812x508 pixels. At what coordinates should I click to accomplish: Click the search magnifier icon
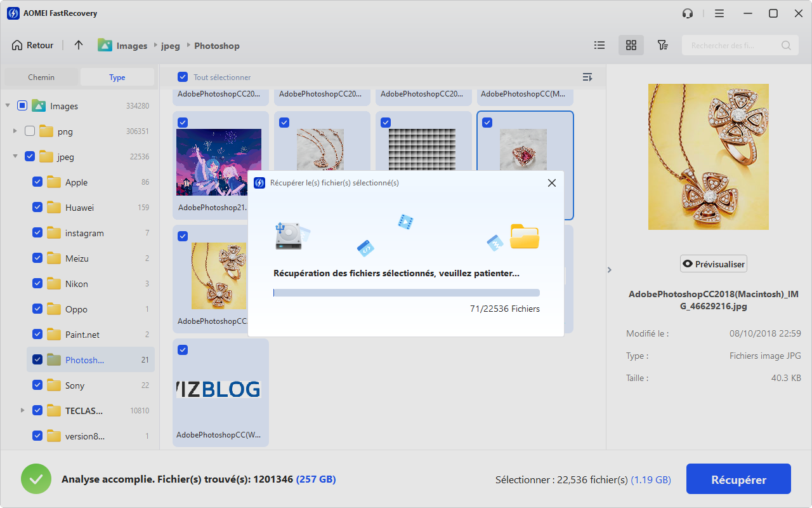[786, 46]
